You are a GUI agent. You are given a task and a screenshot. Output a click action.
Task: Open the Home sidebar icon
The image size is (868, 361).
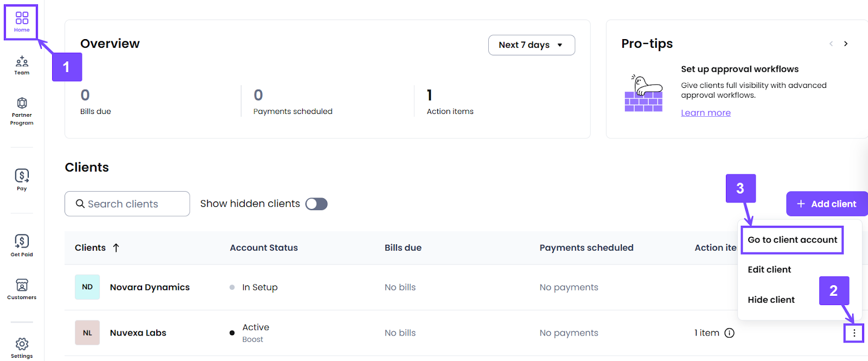pyautogui.click(x=22, y=22)
